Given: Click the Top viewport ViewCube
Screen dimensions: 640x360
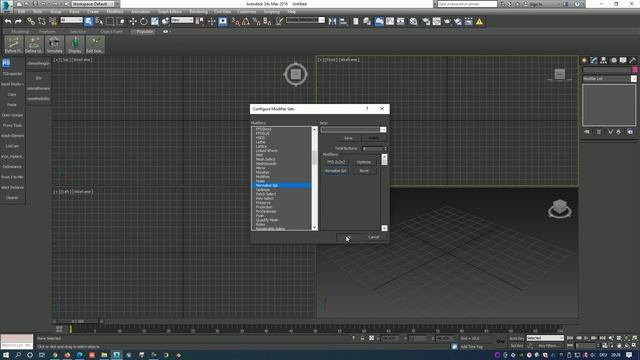Looking at the screenshot, I should tap(296, 74).
